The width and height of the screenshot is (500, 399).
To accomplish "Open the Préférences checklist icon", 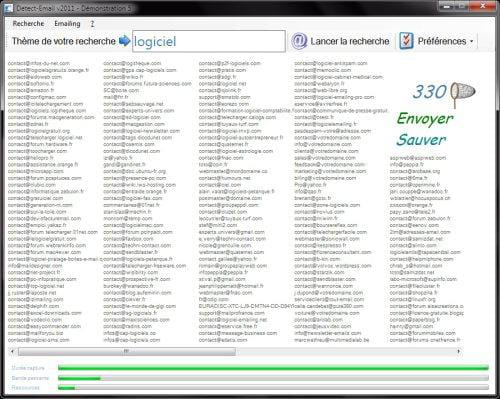I will point(406,41).
